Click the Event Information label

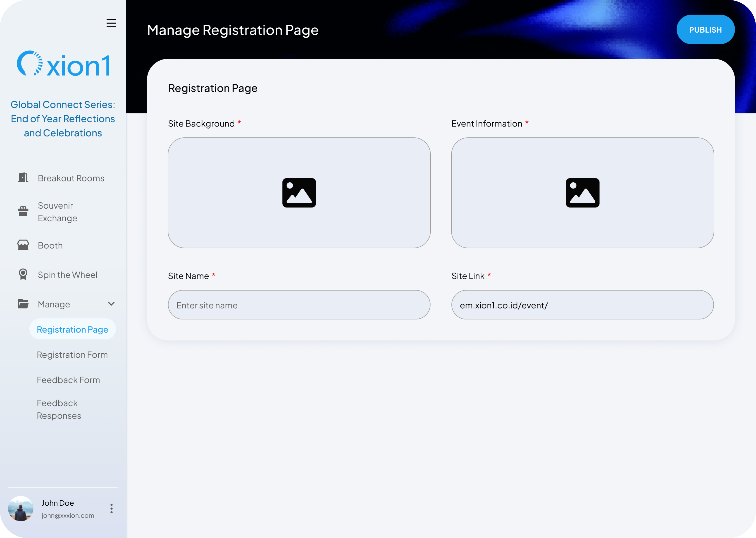[487, 124]
